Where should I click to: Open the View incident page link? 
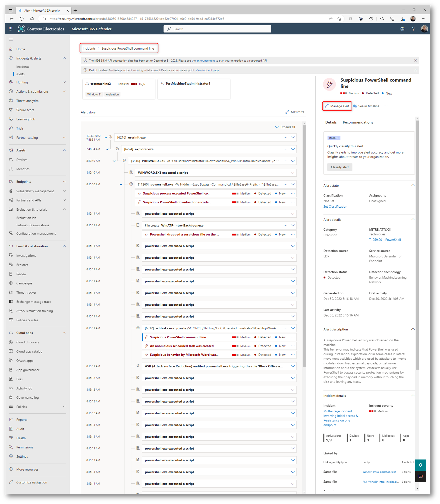pyautogui.click(x=207, y=70)
